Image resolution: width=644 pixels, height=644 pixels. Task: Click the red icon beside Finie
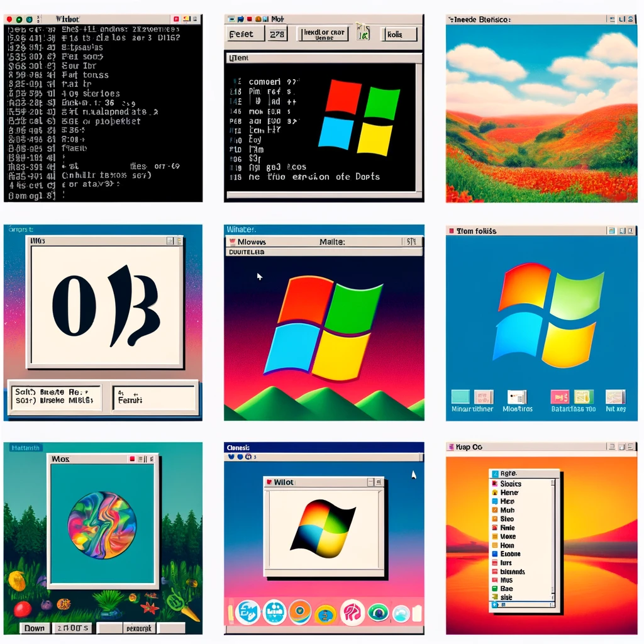click(x=495, y=528)
